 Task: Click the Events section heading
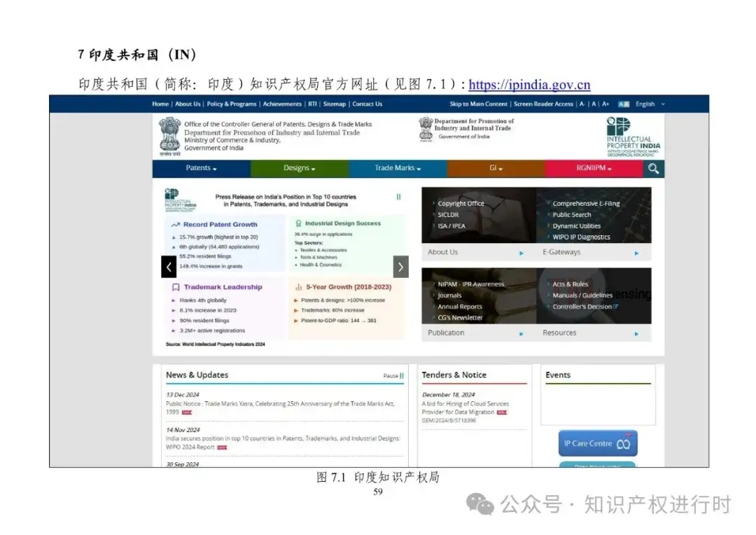558,375
